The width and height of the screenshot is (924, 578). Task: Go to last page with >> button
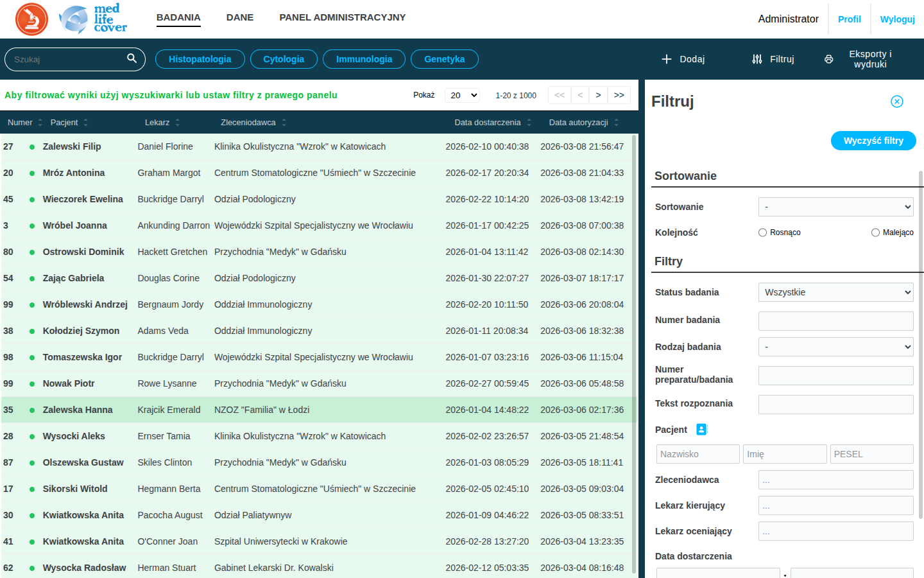click(619, 95)
